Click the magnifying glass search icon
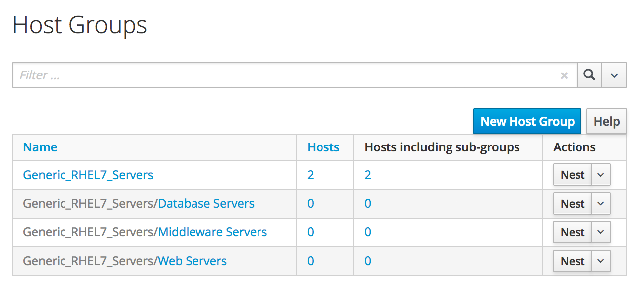This screenshot has height=292, width=644. pos(589,75)
